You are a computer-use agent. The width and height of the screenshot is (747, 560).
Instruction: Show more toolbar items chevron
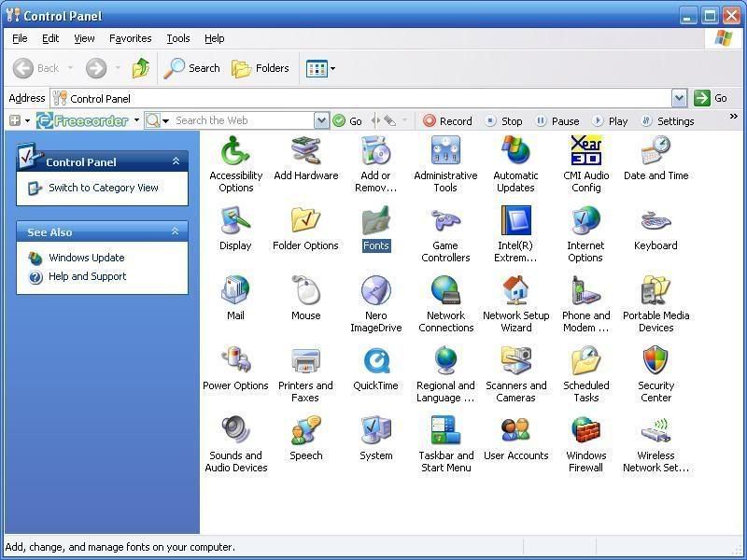point(733,116)
